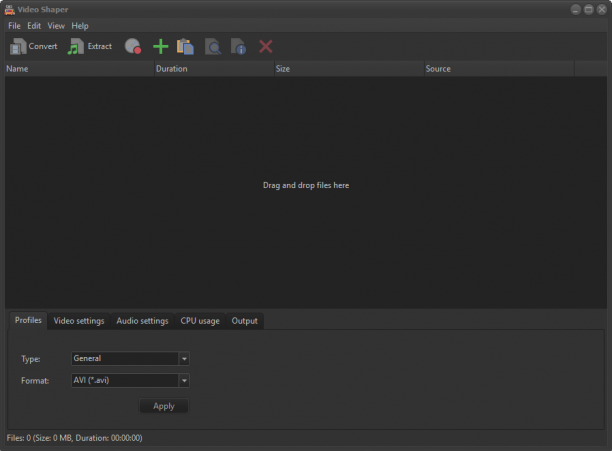This screenshot has height=451, width=612.
Task: Open file information icon
Action: tap(238, 46)
